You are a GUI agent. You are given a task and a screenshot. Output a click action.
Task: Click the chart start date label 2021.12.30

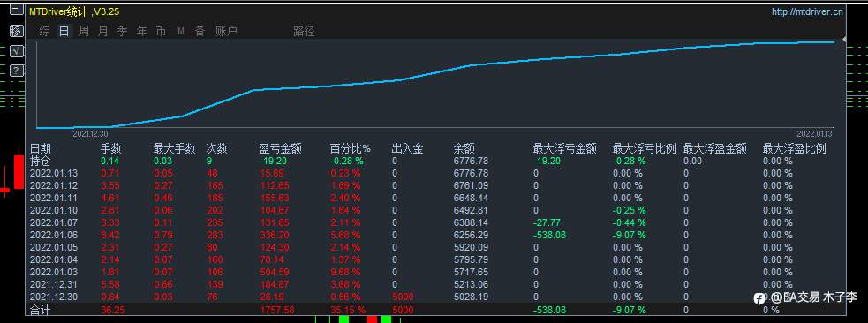pyautogui.click(x=90, y=134)
